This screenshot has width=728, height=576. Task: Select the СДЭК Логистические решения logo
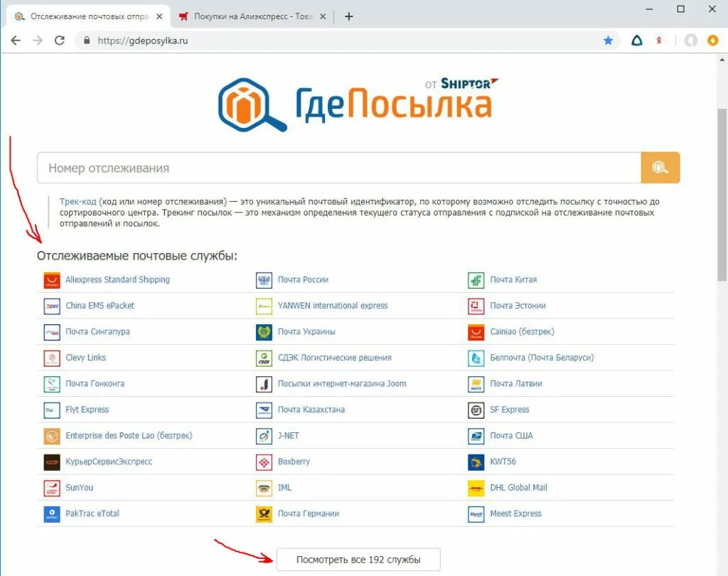[262, 358]
